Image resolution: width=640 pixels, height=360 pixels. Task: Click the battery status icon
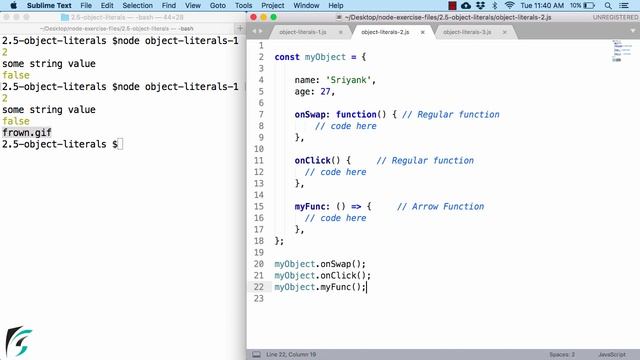(589, 5)
